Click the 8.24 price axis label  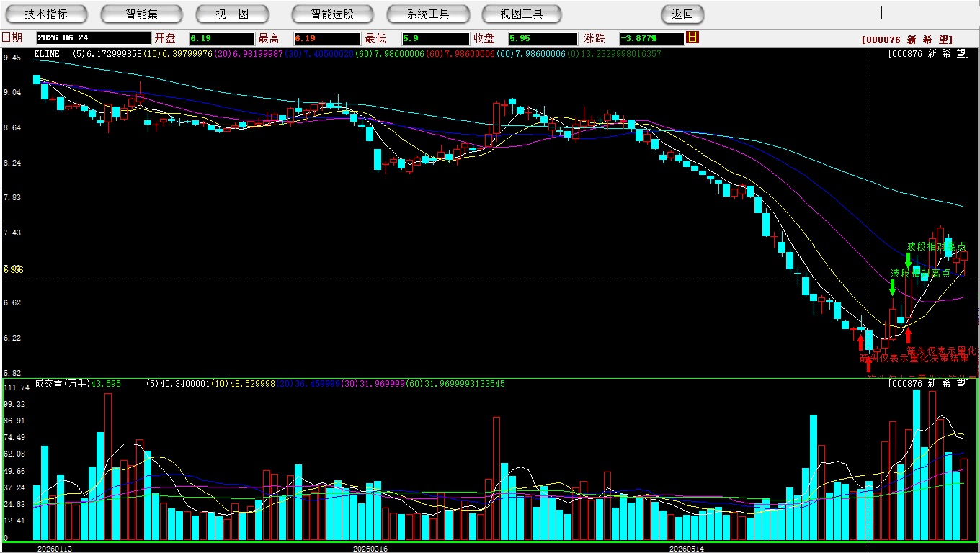point(12,163)
